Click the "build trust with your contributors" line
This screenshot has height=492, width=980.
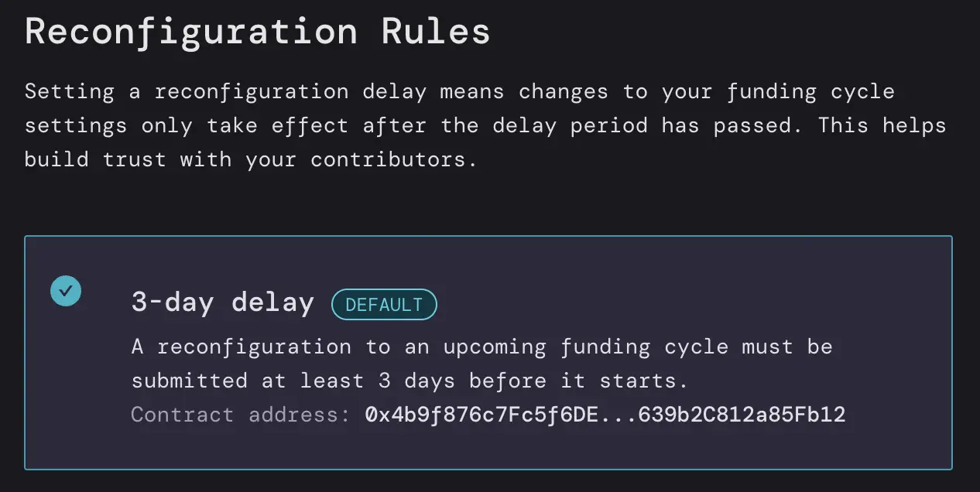coord(250,159)
